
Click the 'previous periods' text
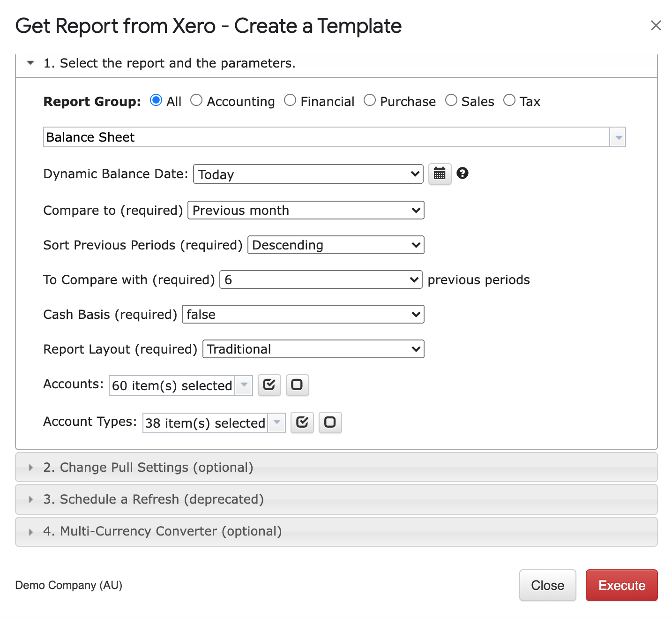click(x=478, y=280)
